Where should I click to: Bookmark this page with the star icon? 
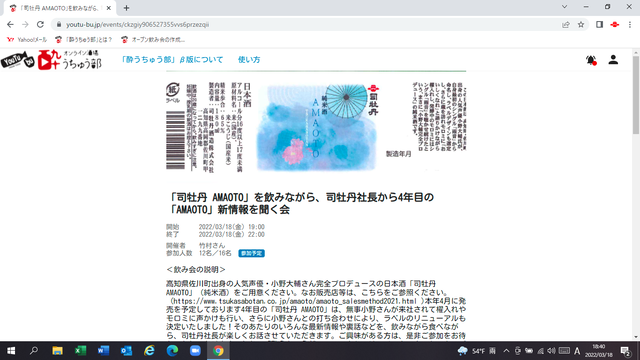(581, 24)
